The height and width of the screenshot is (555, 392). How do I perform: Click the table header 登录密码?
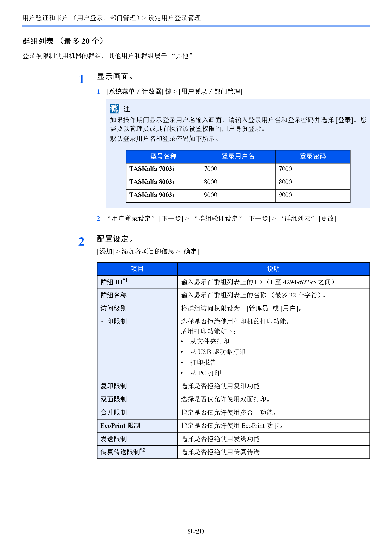(x=313, y=156)
